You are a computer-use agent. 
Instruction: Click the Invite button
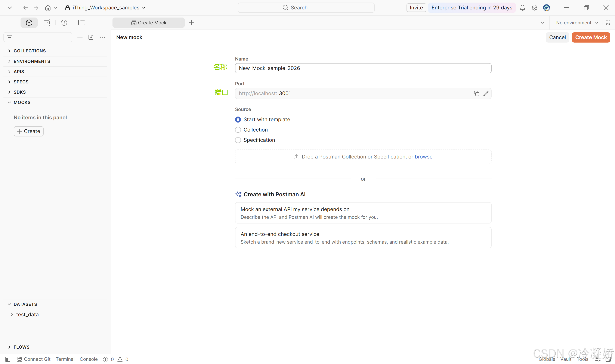pos(416,8)
